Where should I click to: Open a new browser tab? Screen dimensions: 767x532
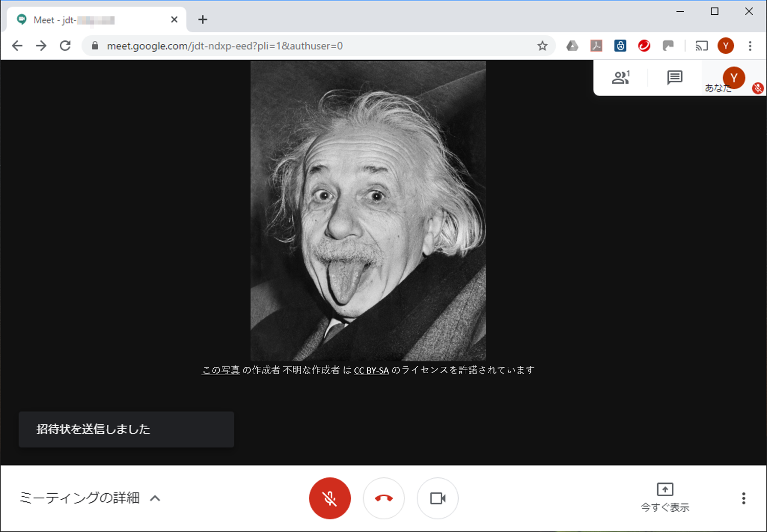pos(202,19)
